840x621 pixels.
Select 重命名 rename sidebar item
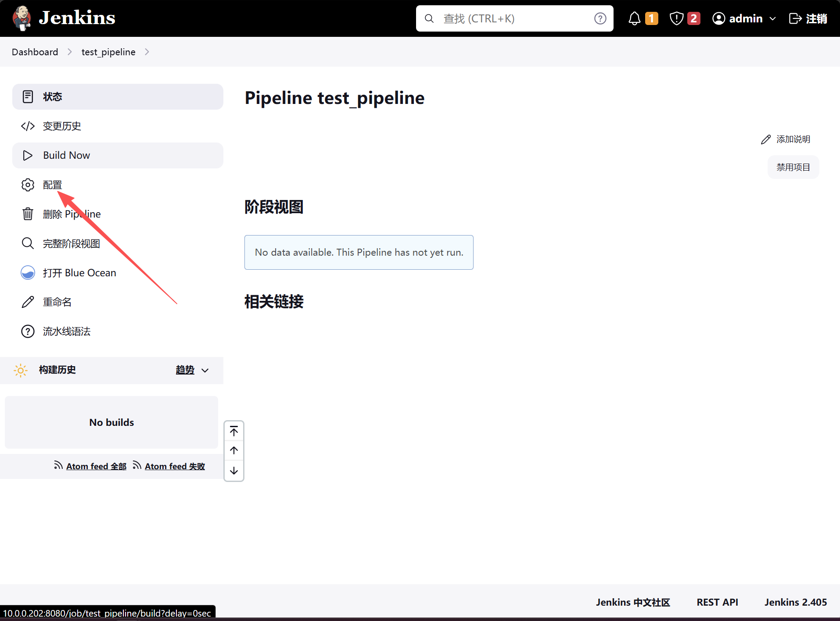pos(118,302)
